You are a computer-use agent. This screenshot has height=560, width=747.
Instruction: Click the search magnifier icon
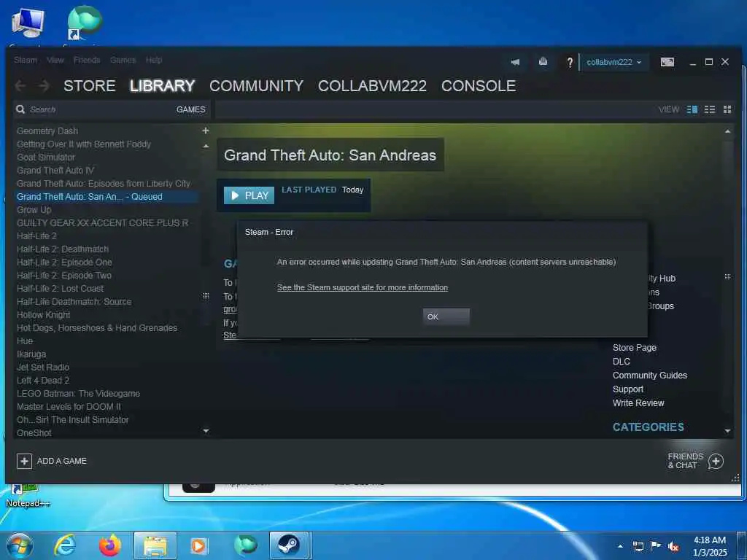coord(20,109)
